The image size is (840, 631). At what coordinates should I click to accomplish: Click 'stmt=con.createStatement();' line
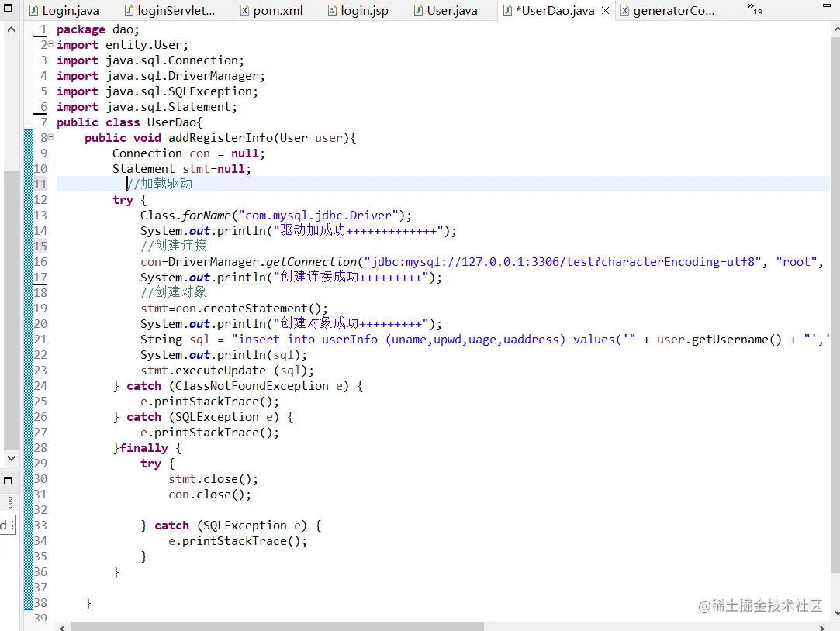pos(234,309)
